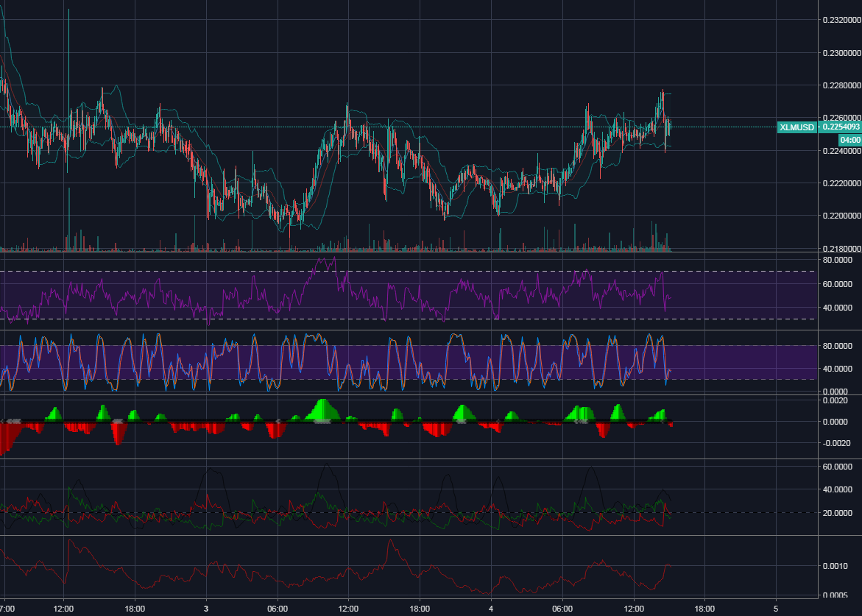Viewport: 862px width, 616px height.
Task: Click the 60.0000 label on ADX scale
Action: (x=837, y=467)
